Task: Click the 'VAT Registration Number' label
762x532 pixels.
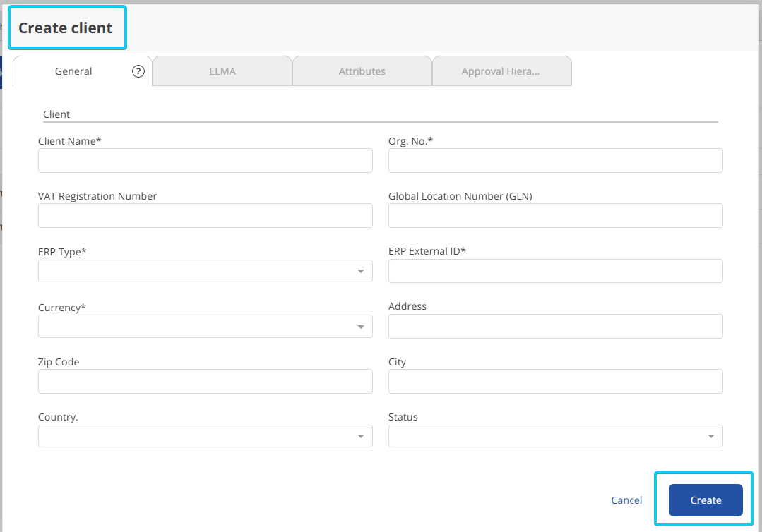Action: [97, 196]
